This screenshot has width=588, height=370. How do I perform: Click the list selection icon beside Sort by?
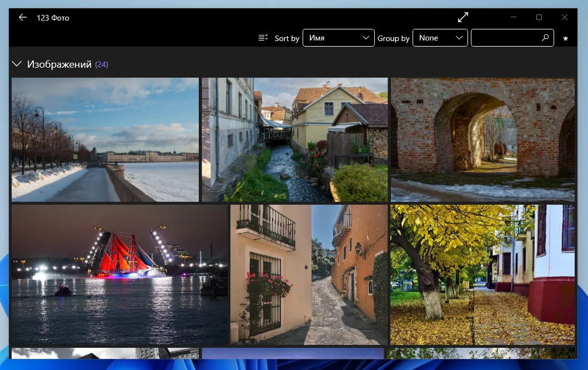pos(263,38)
